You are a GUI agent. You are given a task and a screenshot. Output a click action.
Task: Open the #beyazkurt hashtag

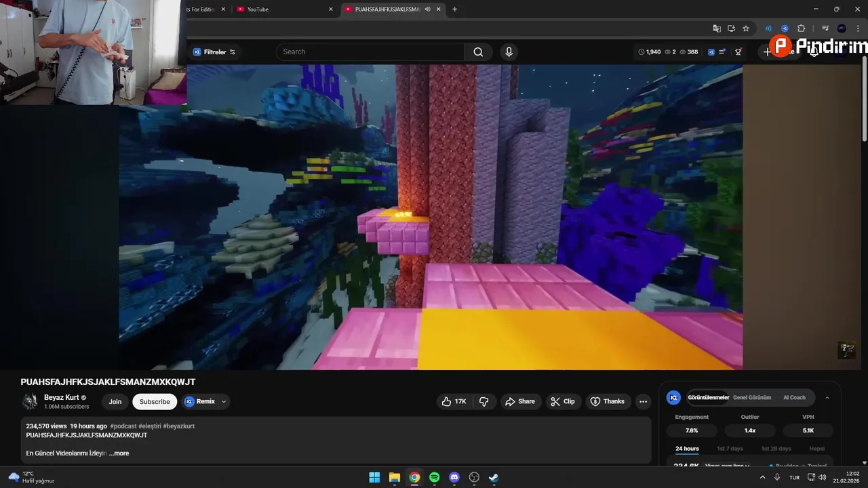pyautogui.click(x=179, y=426)
